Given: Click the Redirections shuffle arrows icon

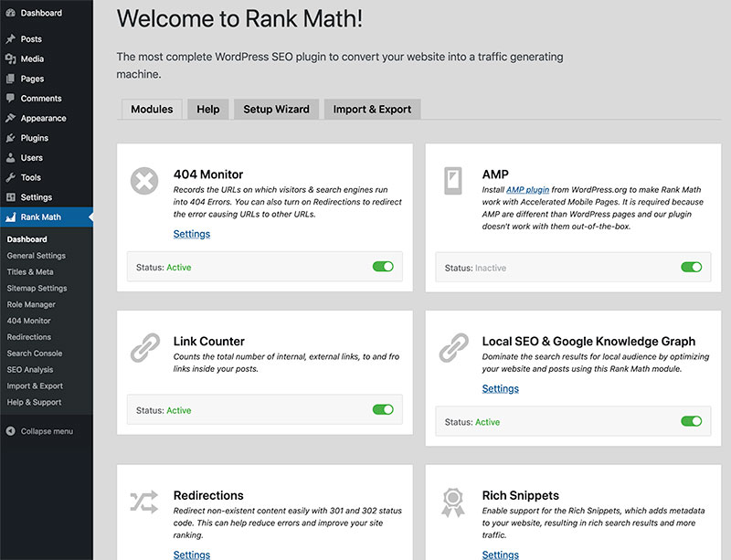Looking at the screenshot, I should tap(144, 502).
